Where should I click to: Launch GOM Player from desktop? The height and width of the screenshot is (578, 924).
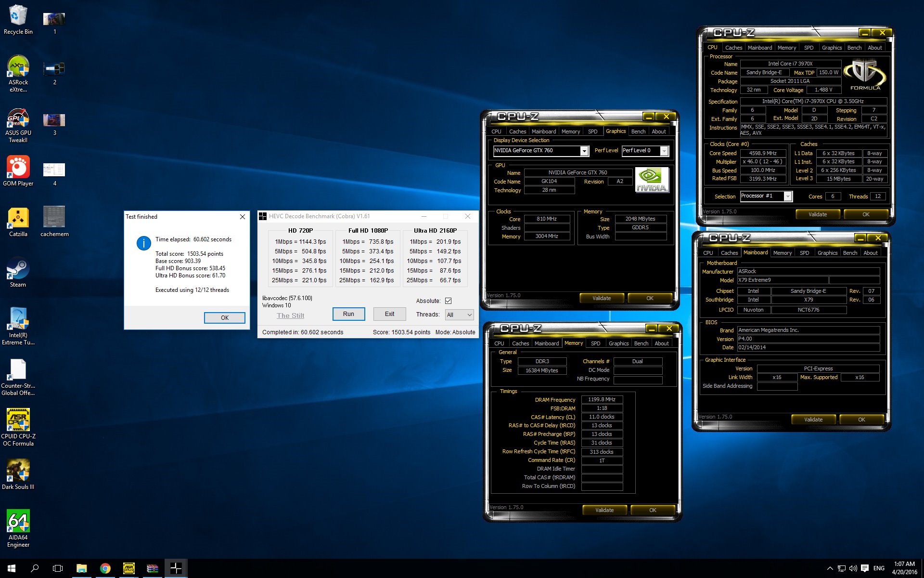[18, 171]
